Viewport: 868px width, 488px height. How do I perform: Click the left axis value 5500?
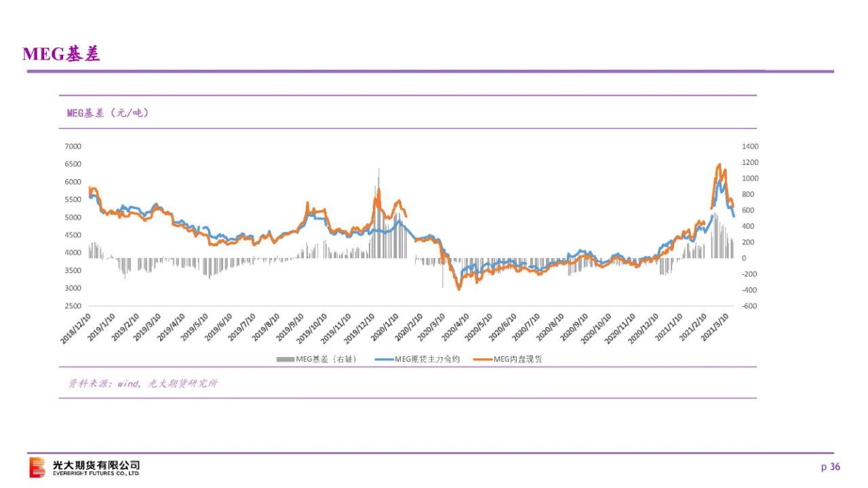click(x=73, y=200)
